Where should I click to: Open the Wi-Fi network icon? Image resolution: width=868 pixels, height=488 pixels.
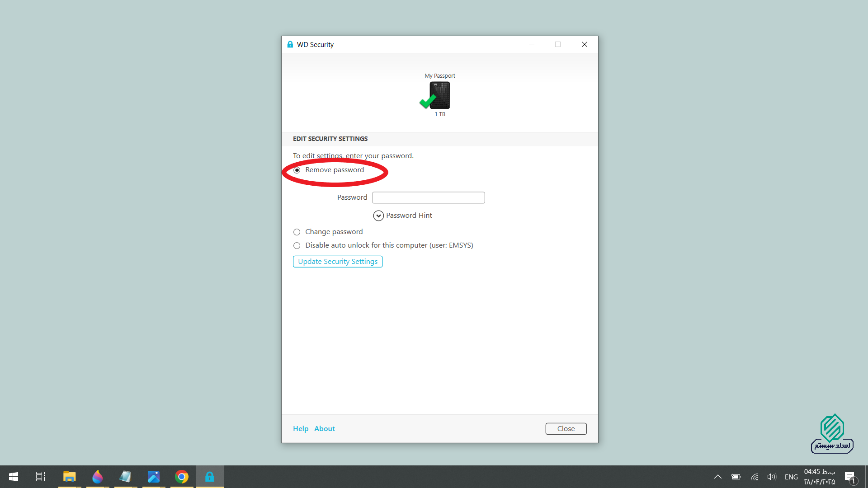pos(754,477)
